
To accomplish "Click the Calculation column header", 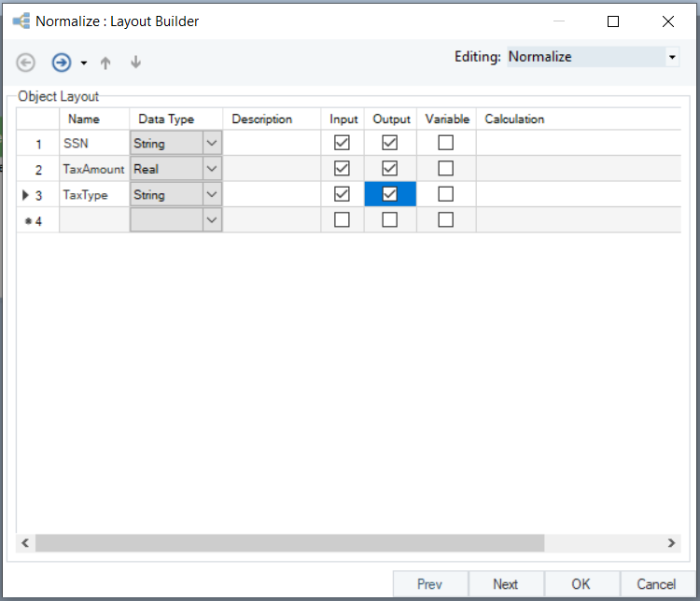I will click(x=514, y=119).
